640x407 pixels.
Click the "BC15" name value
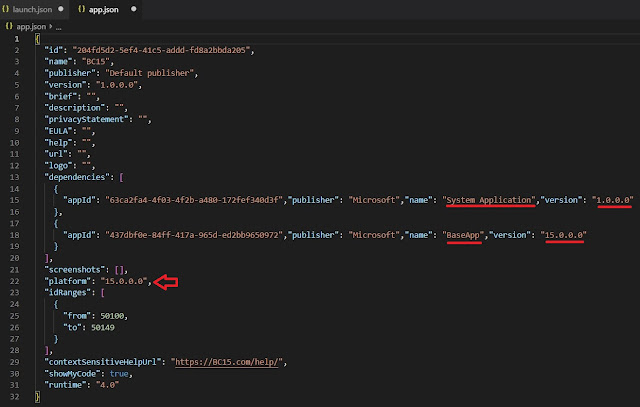pos(96,62)
